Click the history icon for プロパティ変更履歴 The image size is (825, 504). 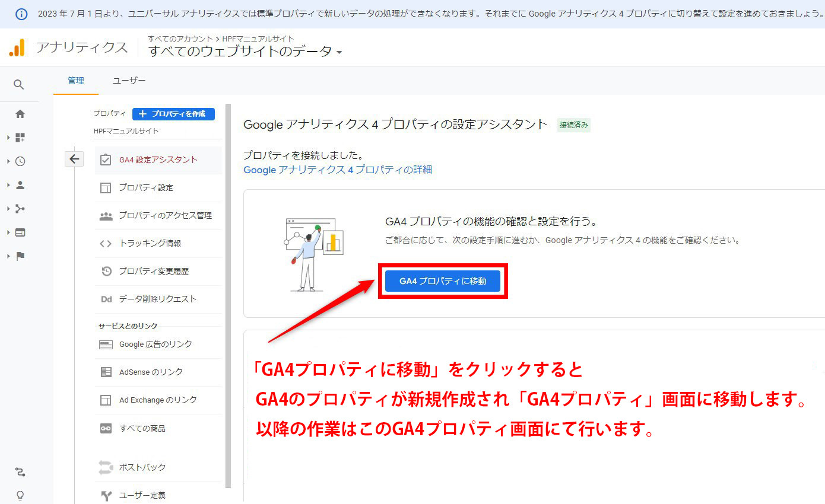pyautogui.click(x=106, y=271)
